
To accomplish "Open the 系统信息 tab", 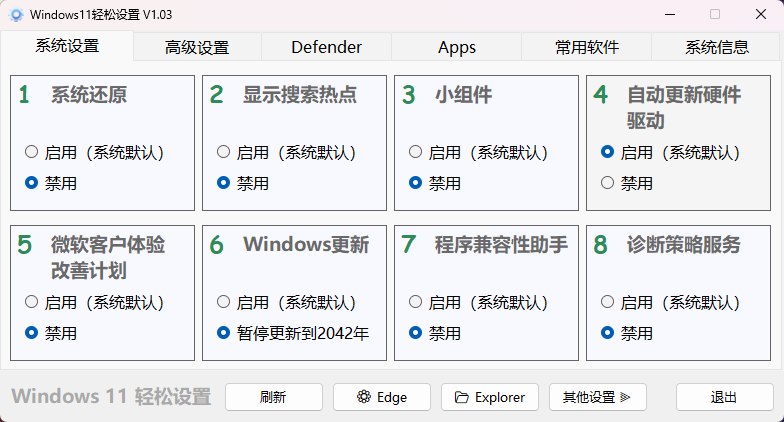I will pos(716,48).
